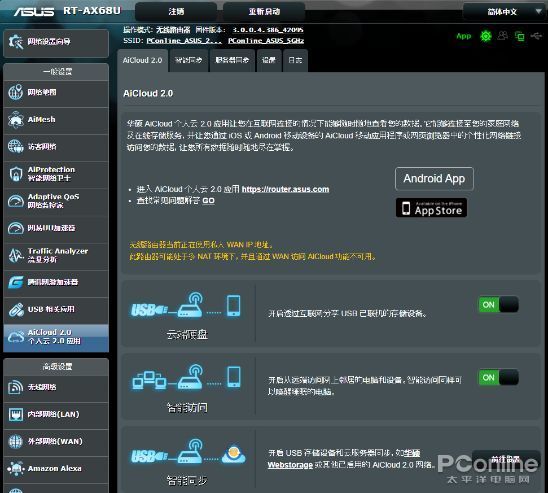The width and height of the screenshot is (548, 493).
Task: Open the Quick Internet Setup wizard icon
Action: point(15,42)
